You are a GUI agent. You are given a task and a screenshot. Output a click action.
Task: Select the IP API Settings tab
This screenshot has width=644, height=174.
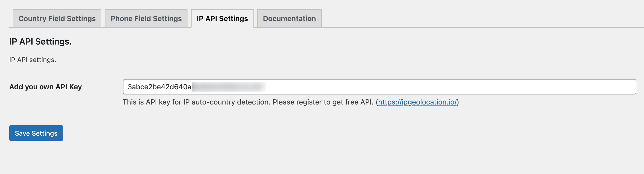222,19
